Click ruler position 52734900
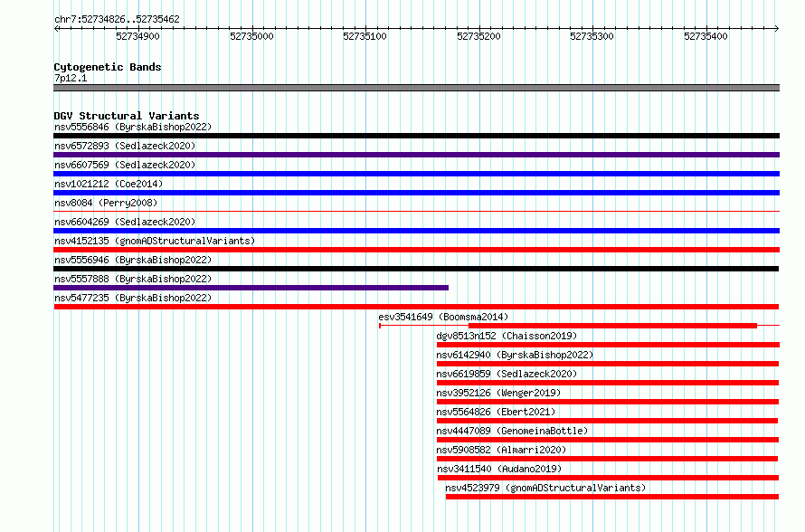The height and width of the screenshot is (532, 805). tap(137, 36)
